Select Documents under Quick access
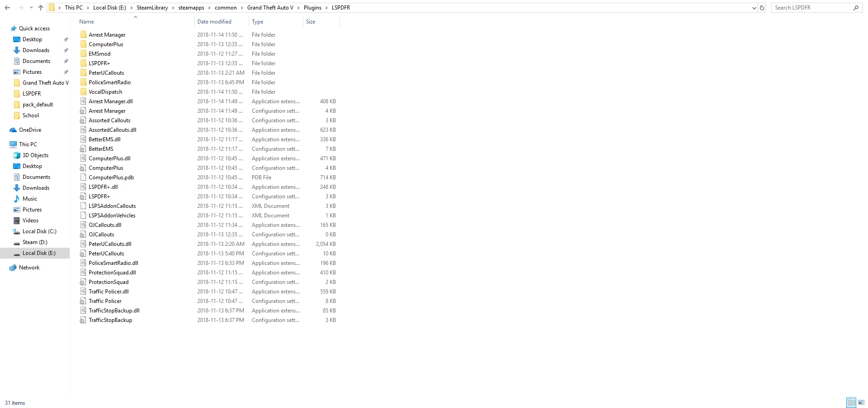This screenshot has height=408, width=868. [x=36, y=61]
